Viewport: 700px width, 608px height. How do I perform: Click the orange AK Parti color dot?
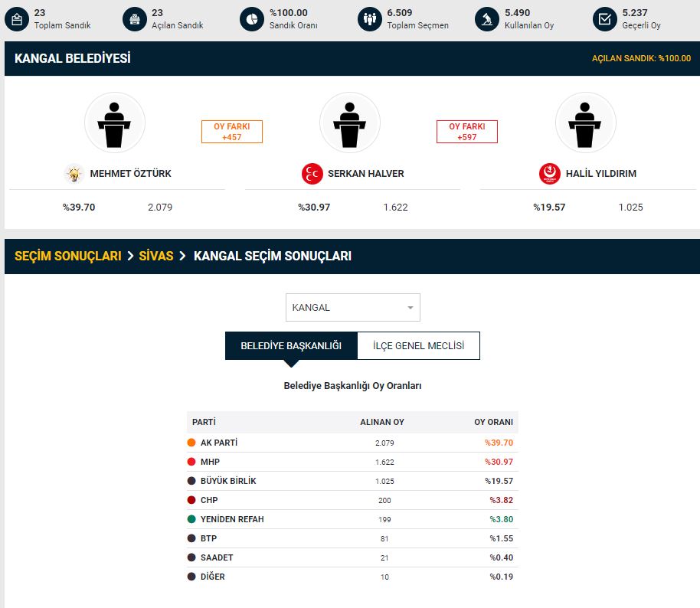(x=191, y=443)
